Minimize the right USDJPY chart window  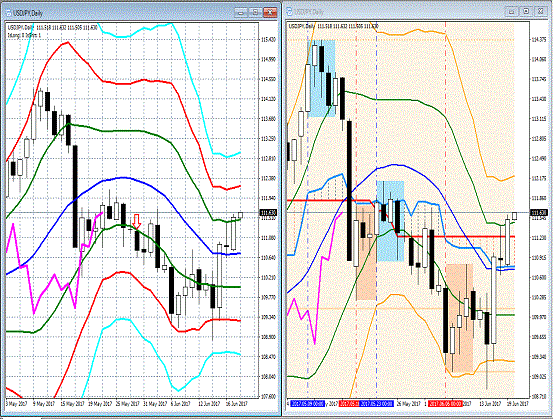pyautogui.click(x=511, y=12)
